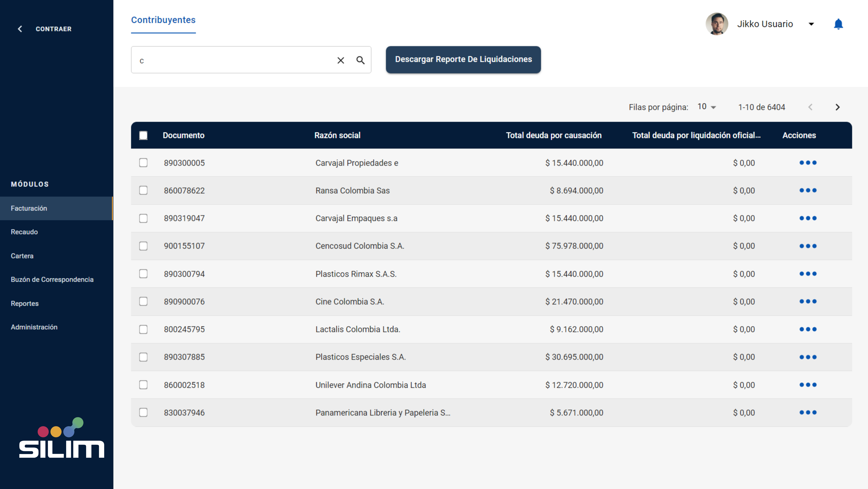Open actions menu for Plasticos Rimax S.A.S.

click(x=808, y=274)
